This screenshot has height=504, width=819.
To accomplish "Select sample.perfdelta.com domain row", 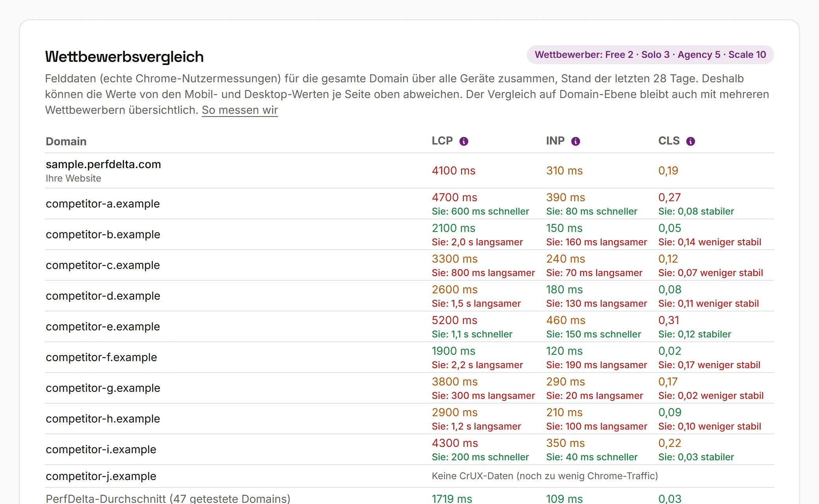I will (409, 170).
